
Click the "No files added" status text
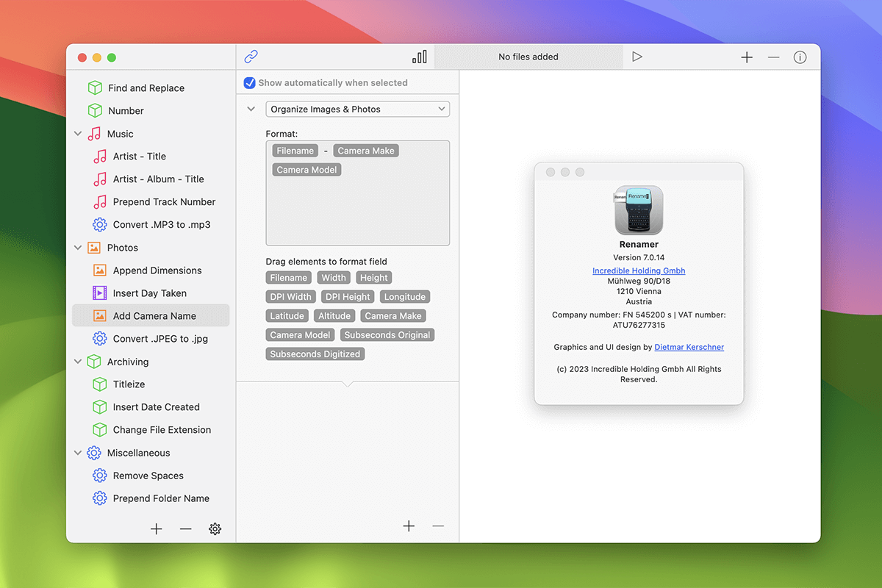pyautogui.click(x=528, y=57)
